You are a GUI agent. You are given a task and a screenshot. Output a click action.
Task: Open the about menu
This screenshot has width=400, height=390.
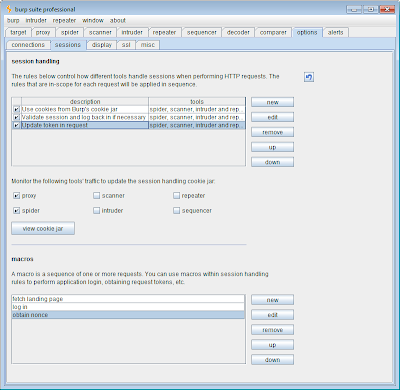[118, 20]
